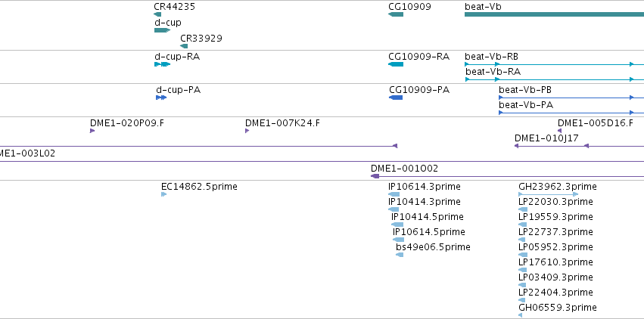
Task: Select the LP22404.3prime EST glyph
Action: (x=521, y=300)
